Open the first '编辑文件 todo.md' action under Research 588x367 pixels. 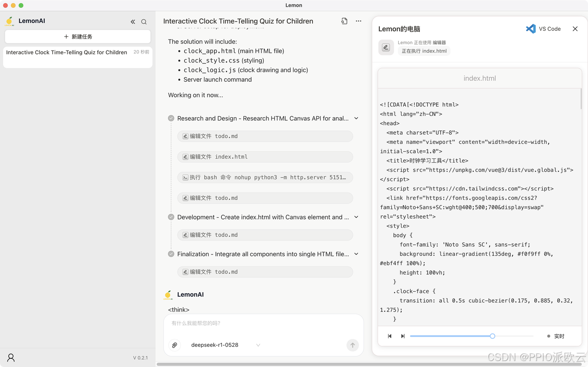(x=265, y=136)
